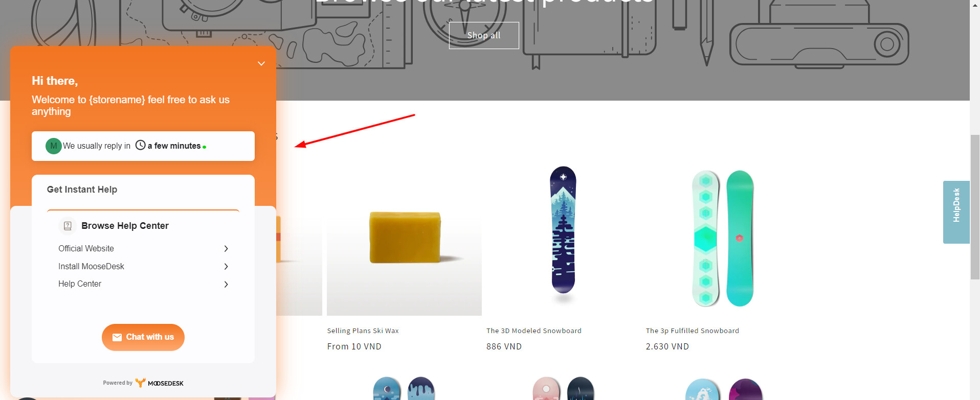The width and height of the screenshot is (980, 400).
Task: Expand Help Center arrow
Action: coord(226,284)
